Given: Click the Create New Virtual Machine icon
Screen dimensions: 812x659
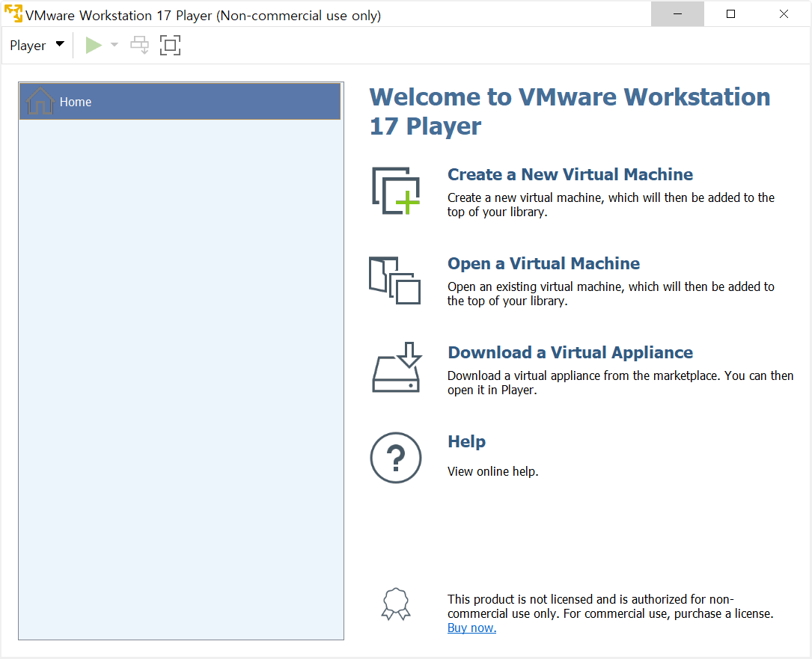Looking at the screenshot, I should tap(396, 191).
